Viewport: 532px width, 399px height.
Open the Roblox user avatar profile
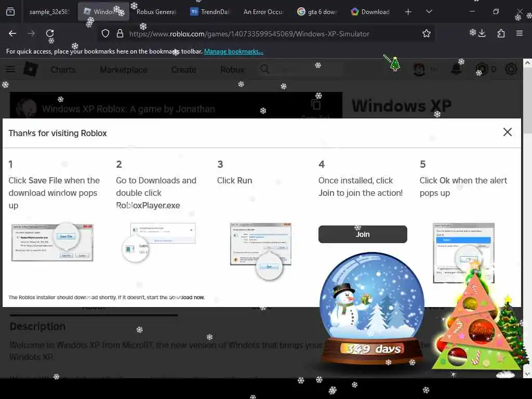[419, 69]
